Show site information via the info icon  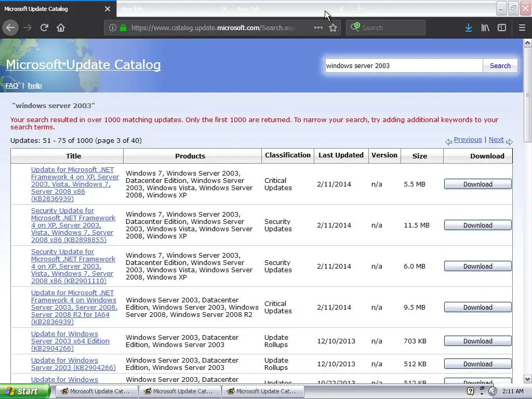coord(113,28)
